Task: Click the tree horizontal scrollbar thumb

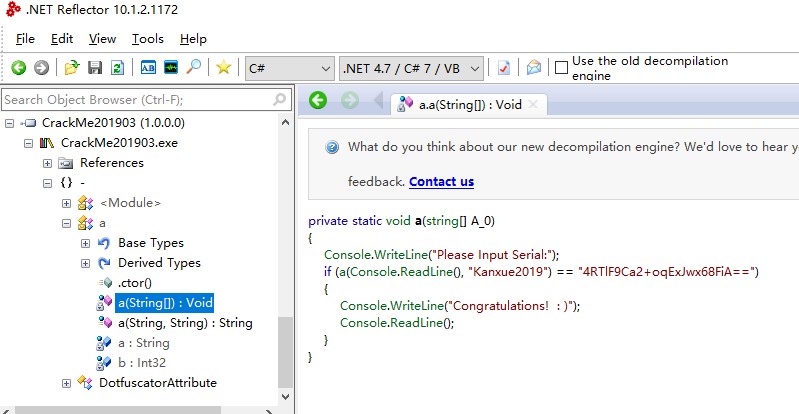Action: (119, 410)
